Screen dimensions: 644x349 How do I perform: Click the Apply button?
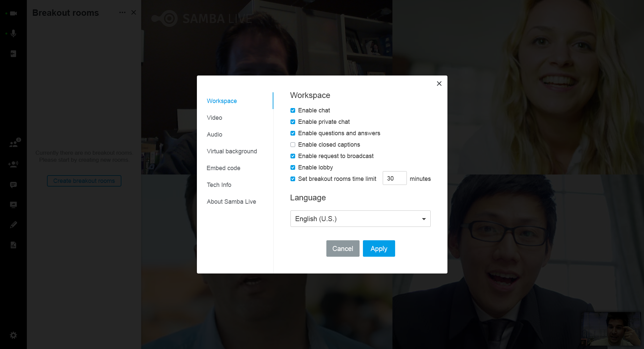(379, 249)
